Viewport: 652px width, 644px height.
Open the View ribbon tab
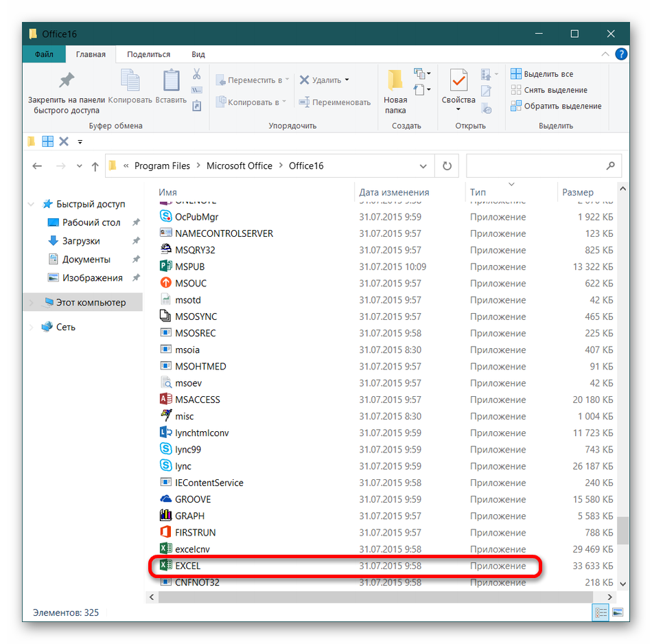198,54
